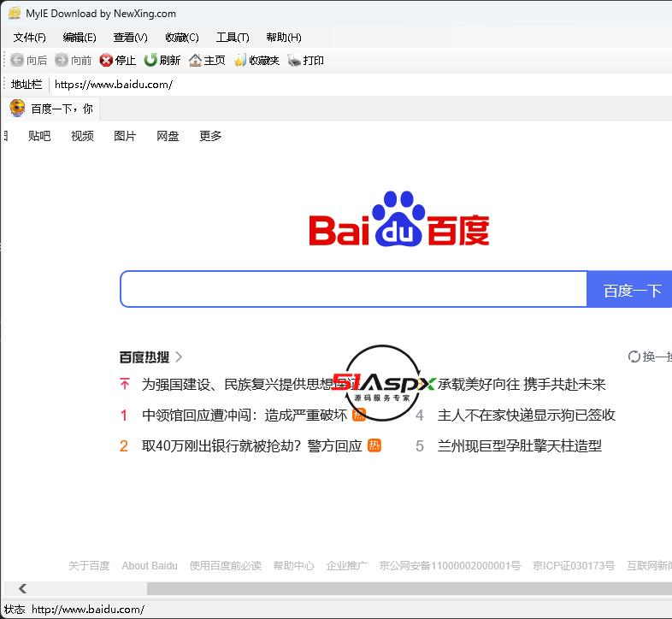This screenshot has height=619, width=672.
Task: Click into the Baidu search box
Action: (354, 289)
